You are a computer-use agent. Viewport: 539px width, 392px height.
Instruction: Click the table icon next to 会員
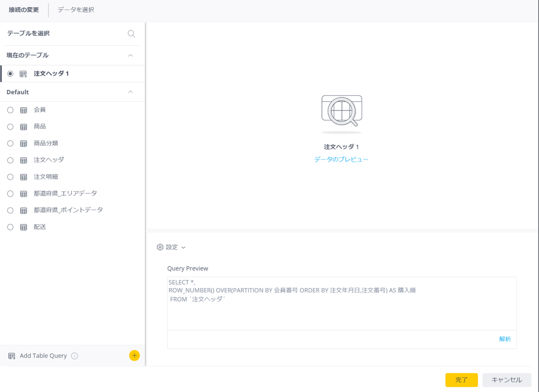[23, 110]
